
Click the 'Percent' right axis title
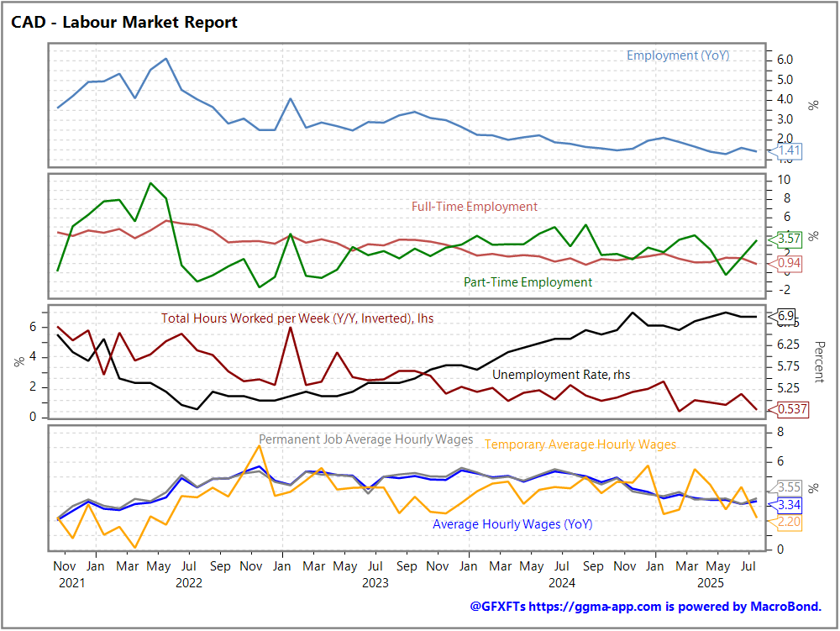pos(819,361)
